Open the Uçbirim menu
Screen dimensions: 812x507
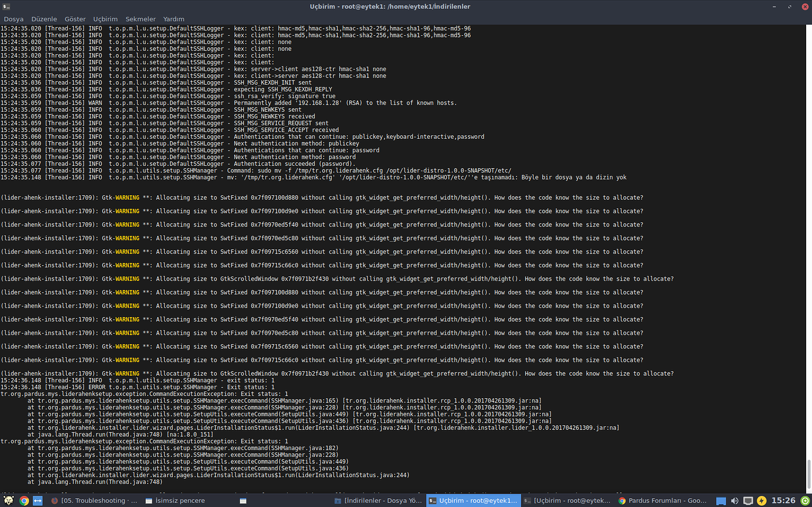tap(105, 19)
